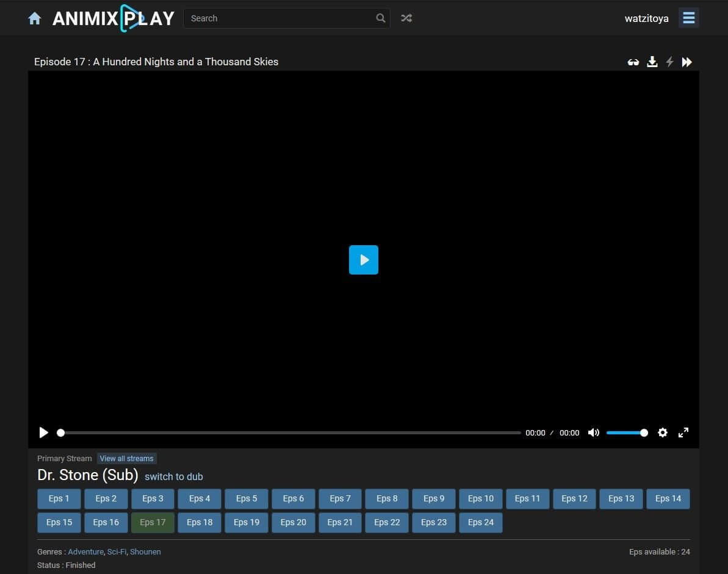Open the hamburger menu button
This screenshot has height=574, width=728.
[x=689, y=18]
